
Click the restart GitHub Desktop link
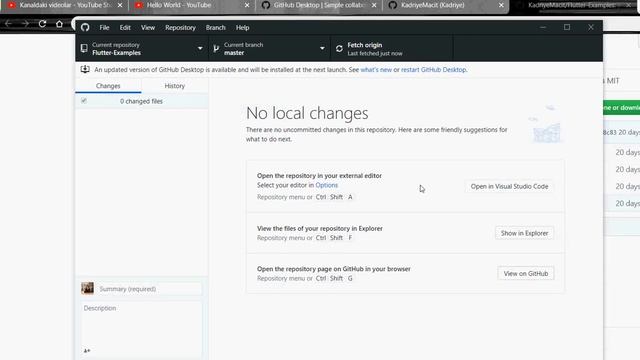tap(433, 70)
